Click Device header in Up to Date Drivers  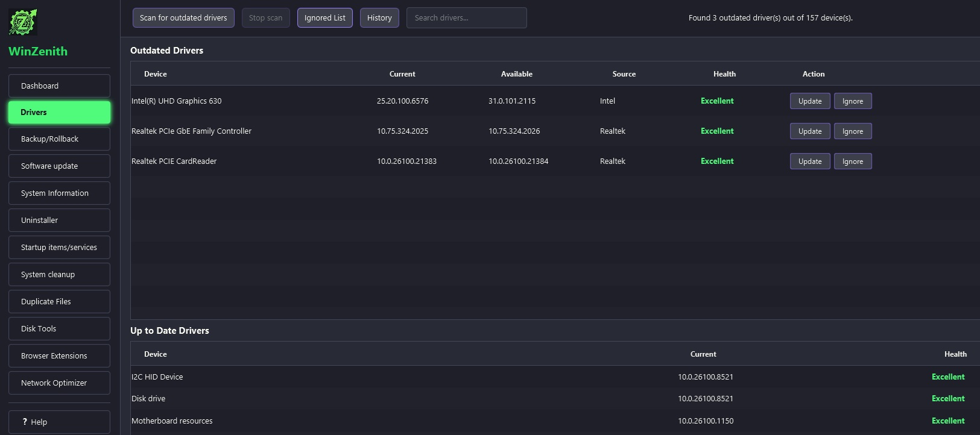[x=156, y=354]
